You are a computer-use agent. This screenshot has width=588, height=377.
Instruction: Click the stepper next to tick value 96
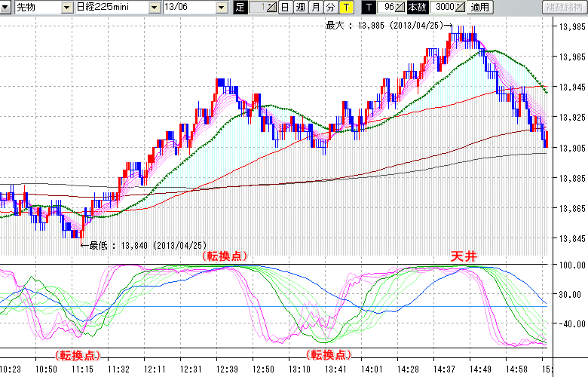tap(400, 8)
